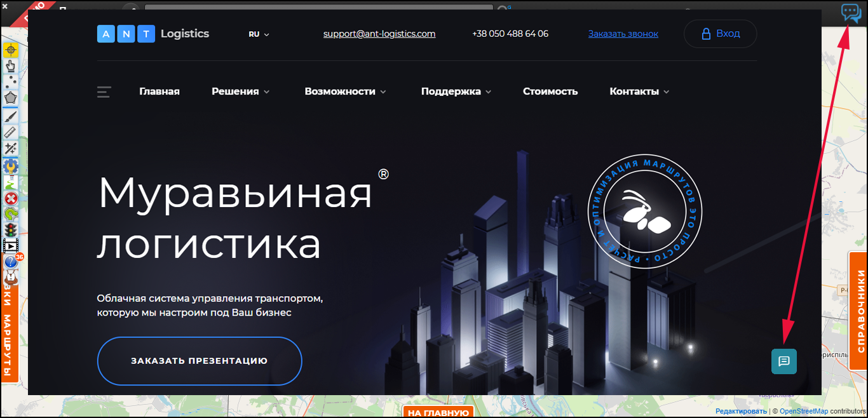Image resolution: width=868 pixels, height=418 pixels.
Task: Go to the Главная page
Action: (x=159, y=91)
